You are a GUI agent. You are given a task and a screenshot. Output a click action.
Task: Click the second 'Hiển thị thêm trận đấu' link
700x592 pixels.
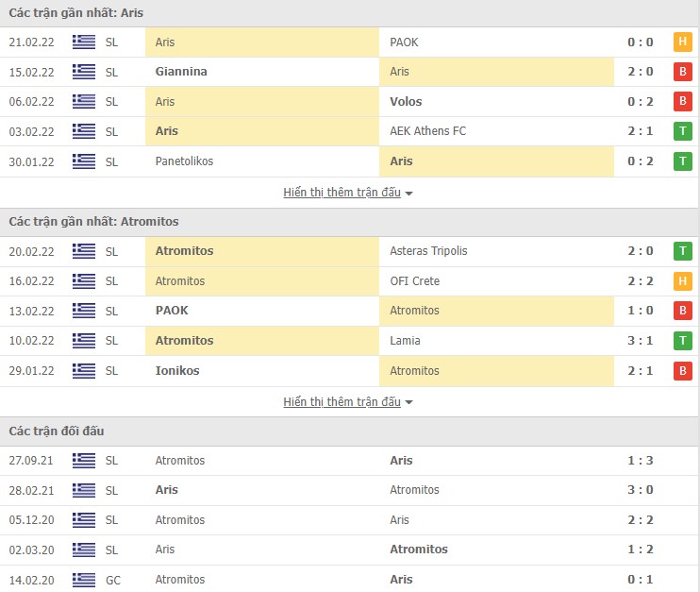(342, 402)
